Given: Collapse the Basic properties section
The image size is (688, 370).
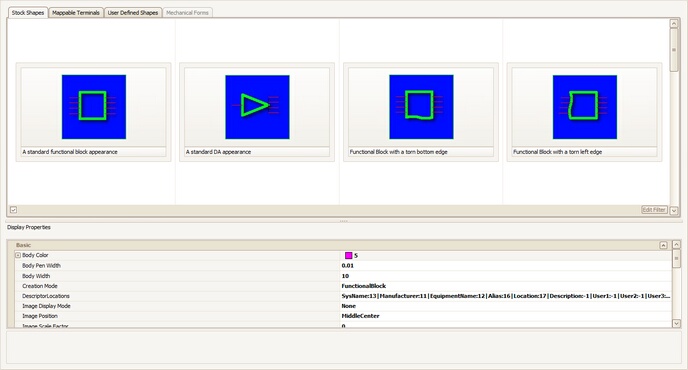Looking at the screenshot, I should tap(663, 245).
